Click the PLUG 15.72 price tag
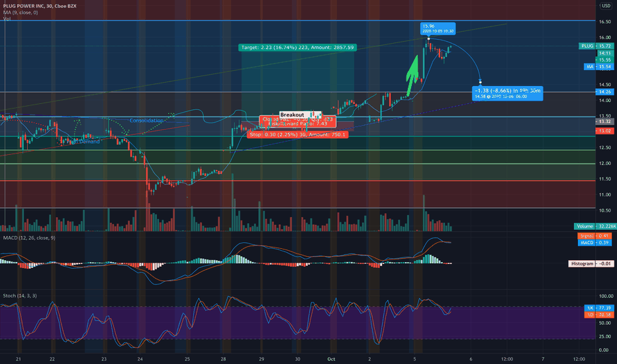Viewport: 617px width, 364px height. point(596,46)
